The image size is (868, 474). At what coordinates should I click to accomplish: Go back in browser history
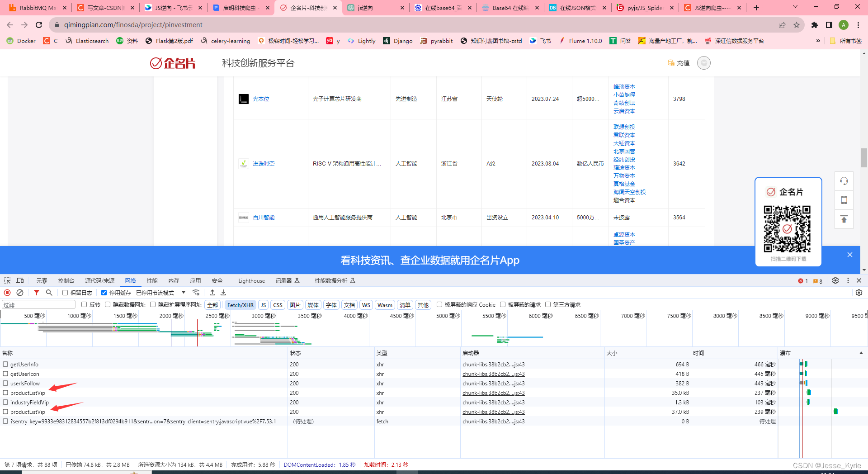pyautogui.click(x=10, y=25)
